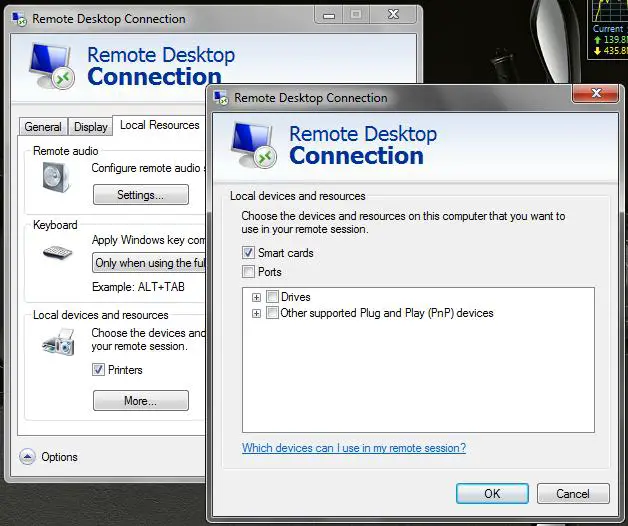Uncheck the Printers checkbox
Image resolution: width=628 pixels, height=526 pixels.
tap(99, 369)
